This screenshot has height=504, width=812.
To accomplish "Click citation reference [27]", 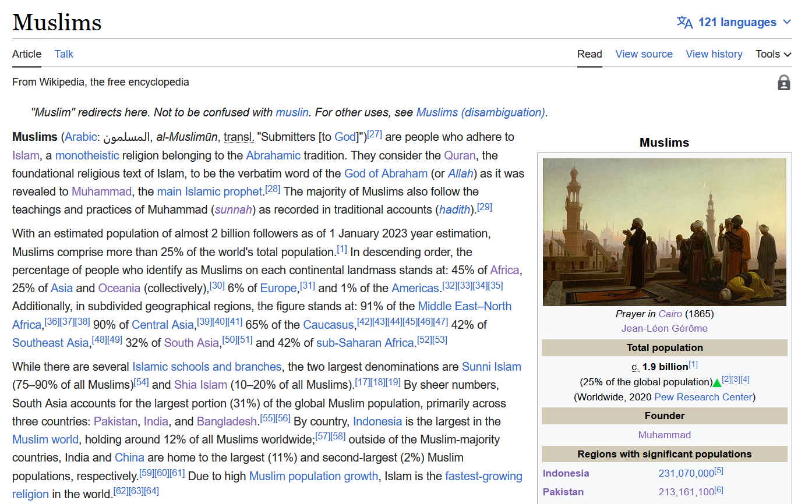I will coord(374,134).
